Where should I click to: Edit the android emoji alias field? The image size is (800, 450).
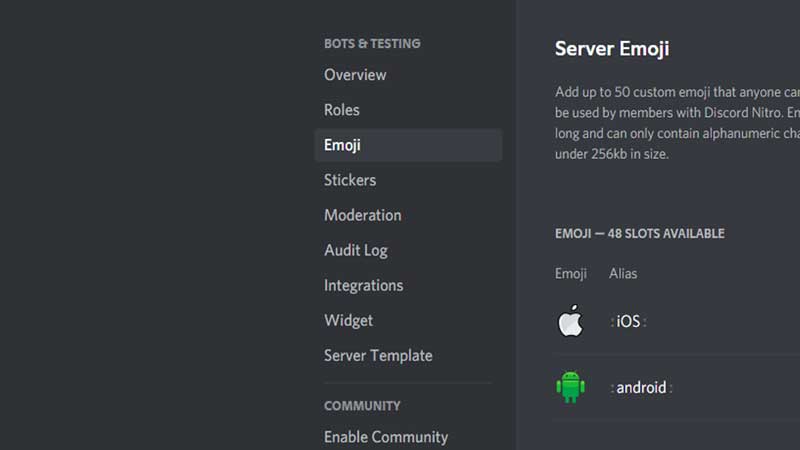641,388
